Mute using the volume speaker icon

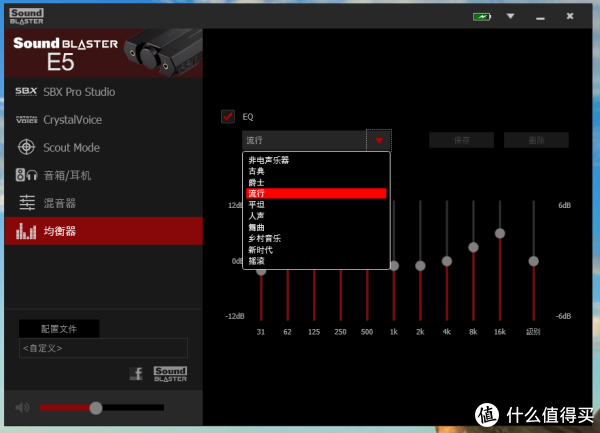click(x=23, y=408)
